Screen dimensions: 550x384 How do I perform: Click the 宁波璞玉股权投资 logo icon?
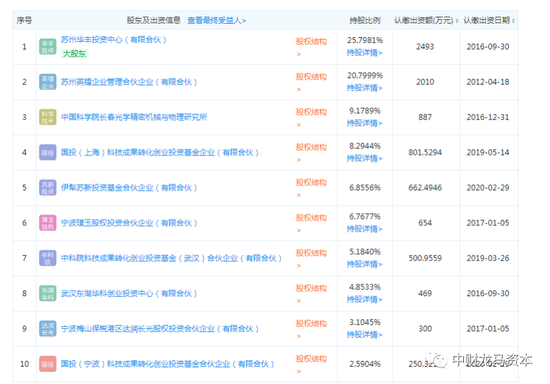pos(48,223)
